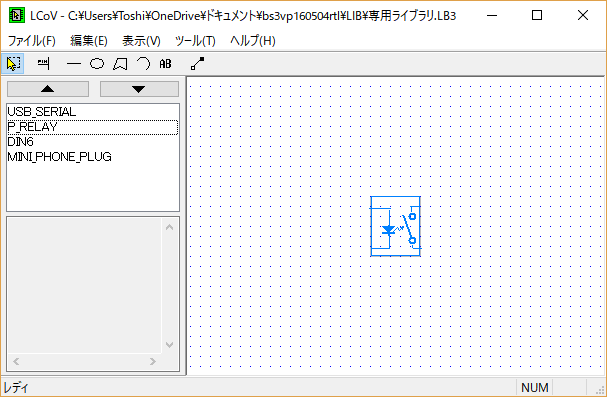607x397 pixels.
Task: Click the scroll right arrow of lower panel
Action: (x=153, y=361)
